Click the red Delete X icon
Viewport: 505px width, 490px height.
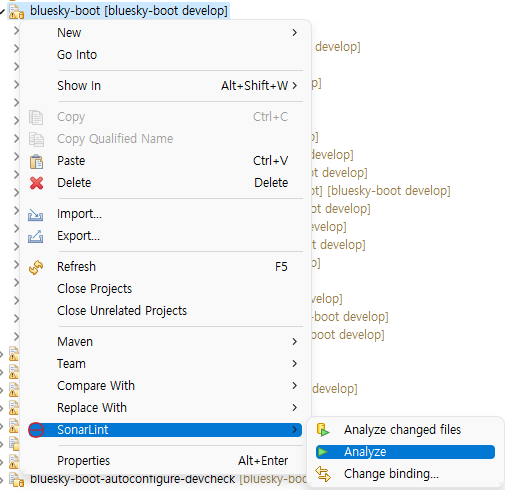[36, 183]
